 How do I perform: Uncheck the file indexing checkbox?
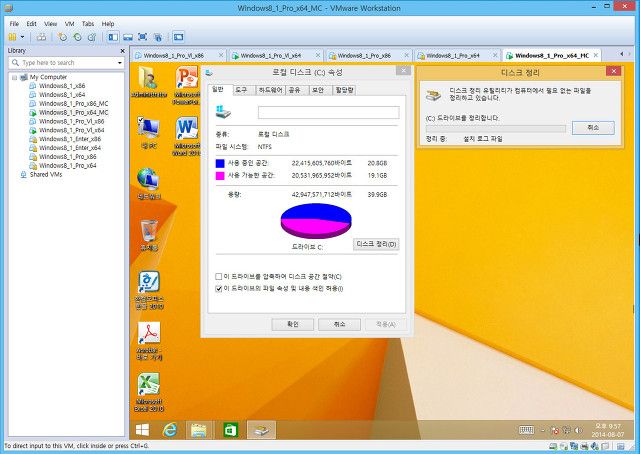coord(218,289)
